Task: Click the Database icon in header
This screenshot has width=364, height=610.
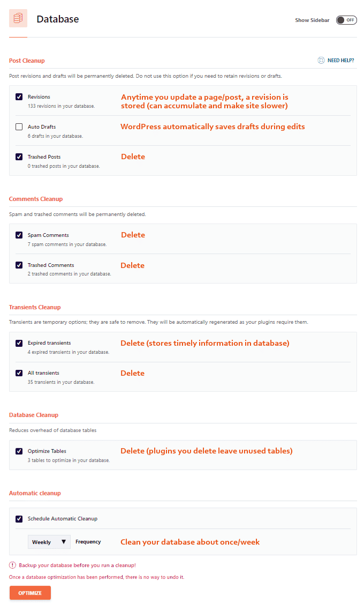Action: pyautogui.click(x=18, y=19)
